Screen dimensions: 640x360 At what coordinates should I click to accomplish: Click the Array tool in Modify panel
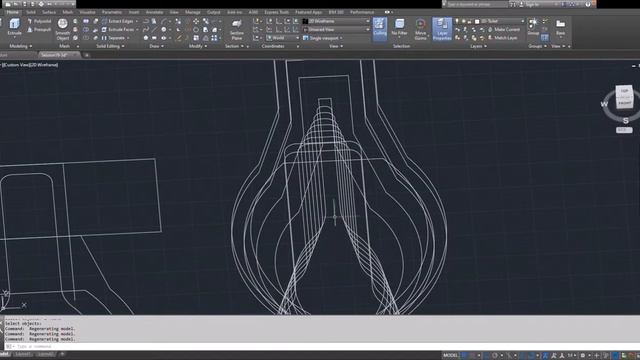214,38
